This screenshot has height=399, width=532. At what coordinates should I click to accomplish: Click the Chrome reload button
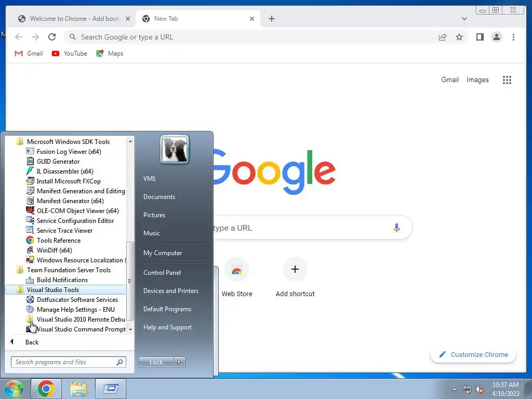coord(52,37)
